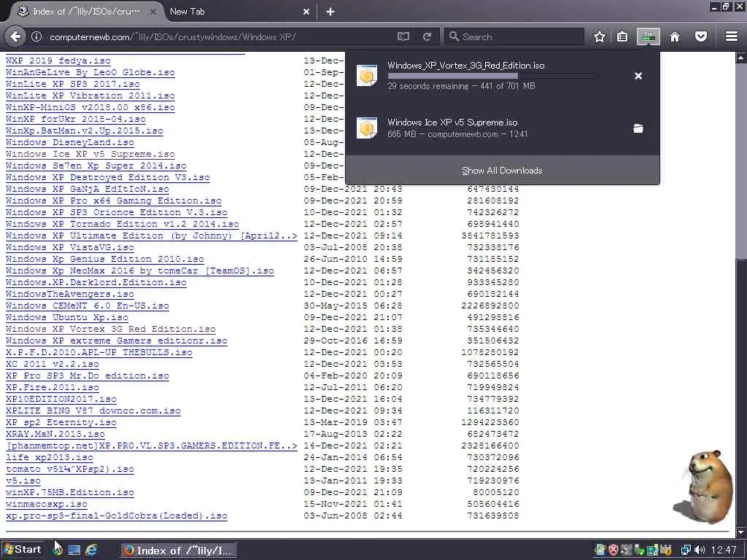Open WindowsTheAvengers.iso link

(x=70, y=294)
